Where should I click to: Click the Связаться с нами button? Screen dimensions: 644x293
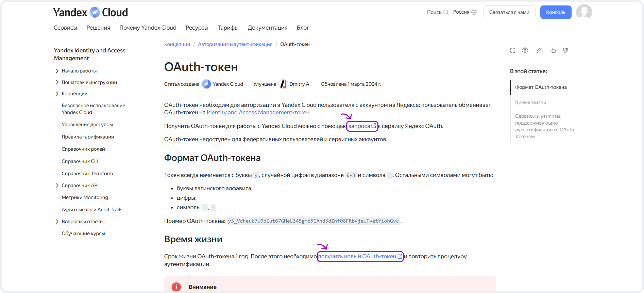[x=509, y=12]
